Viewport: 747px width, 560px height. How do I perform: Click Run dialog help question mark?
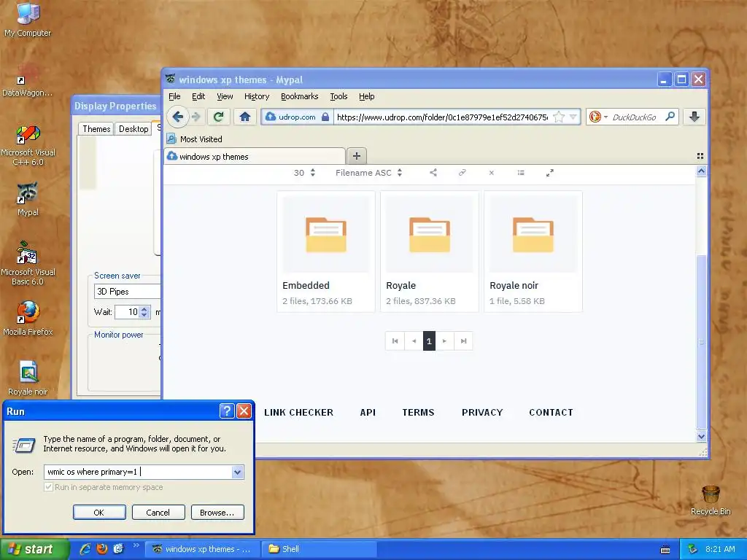click(x=227, y=411)
